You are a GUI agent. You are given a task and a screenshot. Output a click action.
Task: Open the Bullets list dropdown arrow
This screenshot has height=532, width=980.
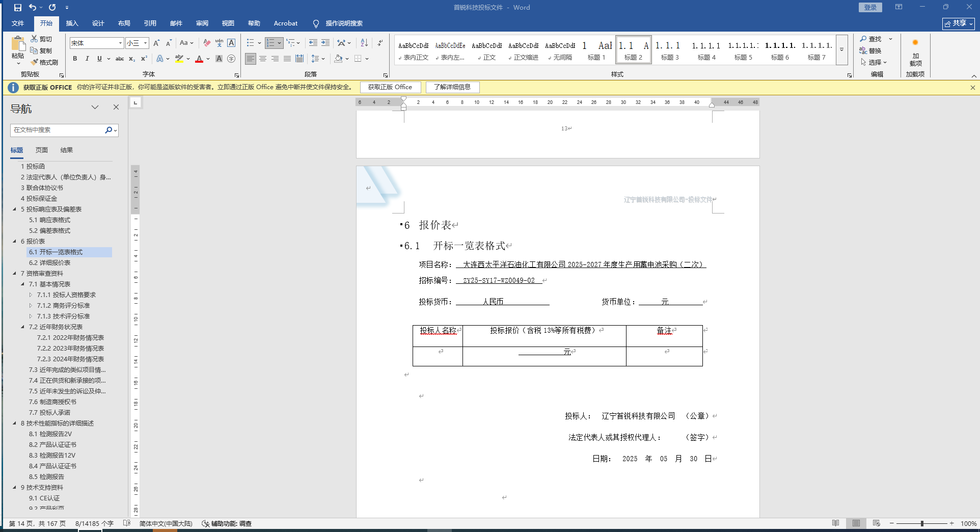(259, 43)
